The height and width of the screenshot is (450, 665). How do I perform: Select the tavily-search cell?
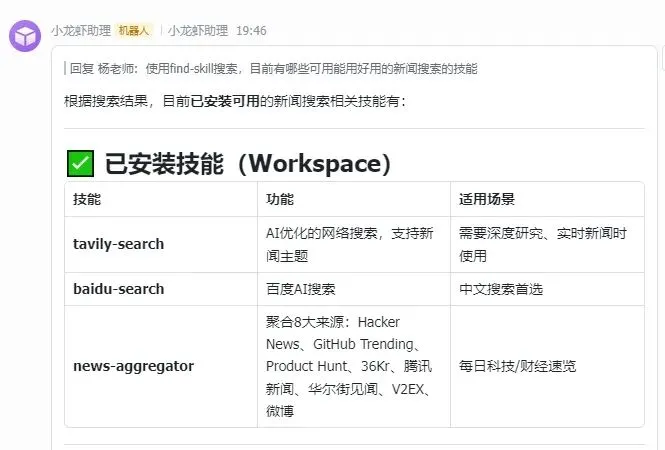click(x=161, y=244)
